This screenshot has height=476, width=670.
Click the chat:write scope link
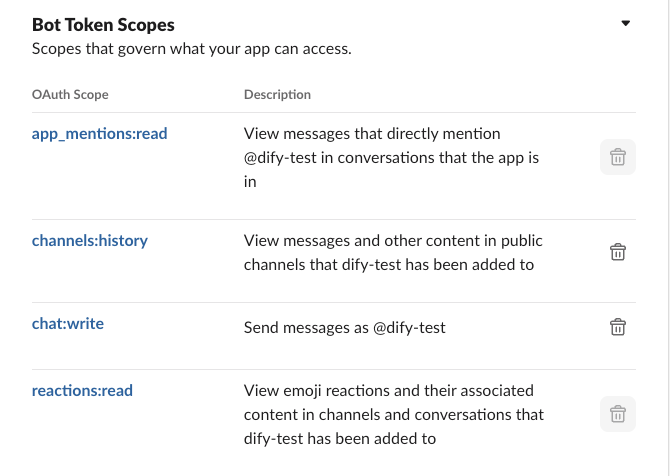(x=68, y=323)
